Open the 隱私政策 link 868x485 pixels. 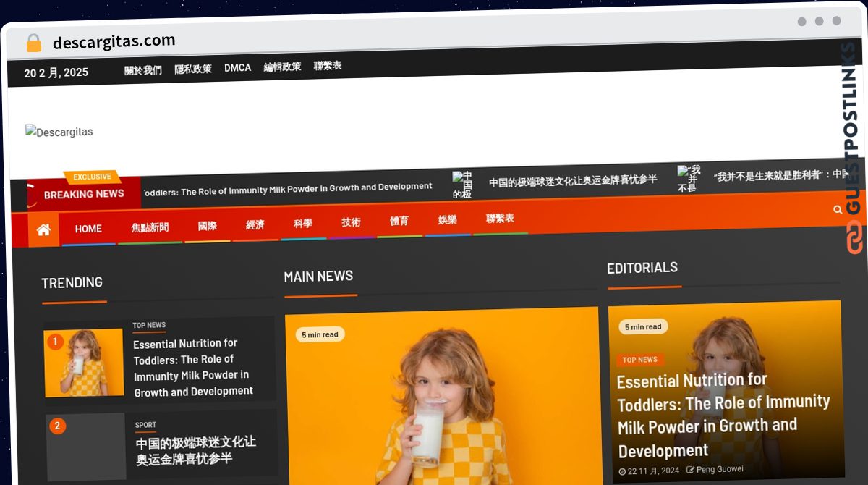tap(193, 69)
